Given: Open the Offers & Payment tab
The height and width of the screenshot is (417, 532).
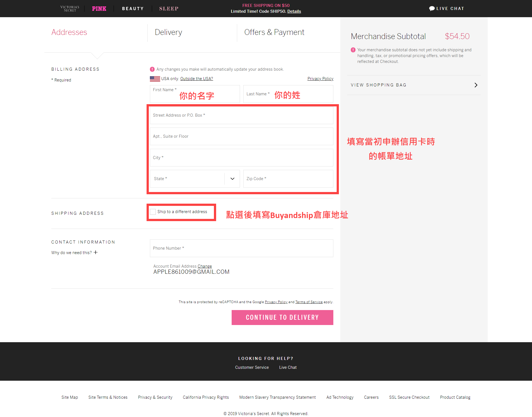Looking at the screenshot, I should tap(274, 32).
